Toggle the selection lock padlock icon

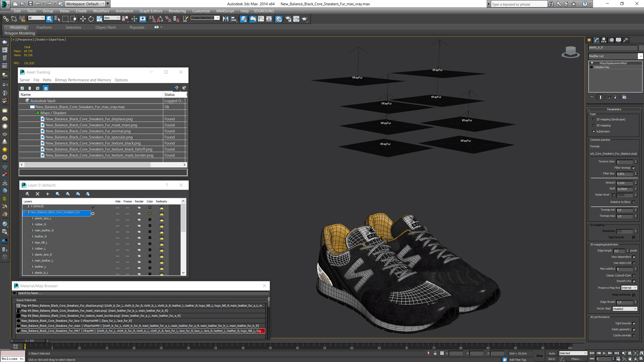(435, 353)
